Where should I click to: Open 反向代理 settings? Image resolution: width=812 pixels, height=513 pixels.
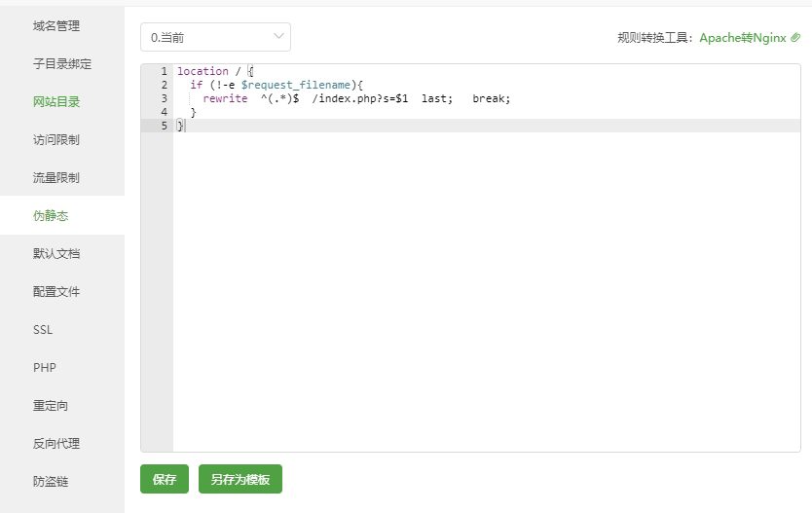[x=55, y=444]
